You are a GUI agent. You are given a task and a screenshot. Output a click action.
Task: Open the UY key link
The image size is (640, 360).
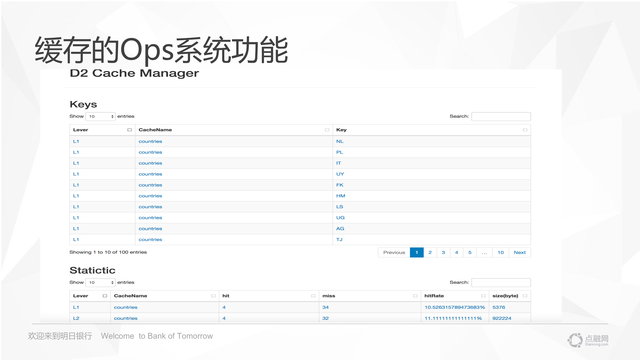pos(340,174)
